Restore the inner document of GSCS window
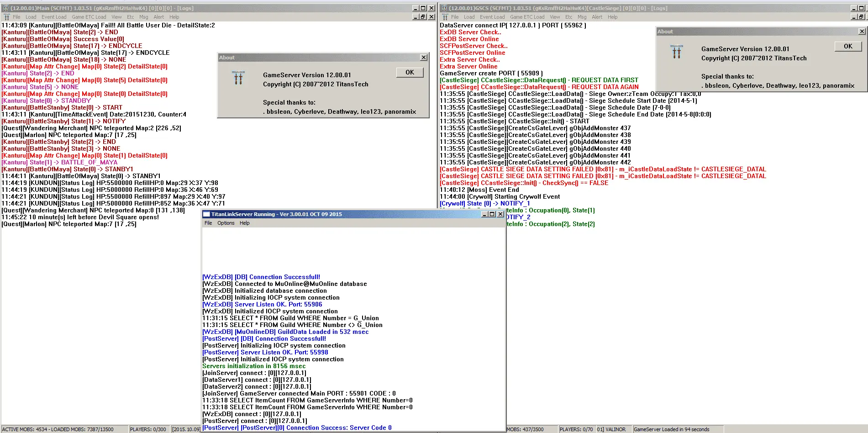Image resolution: width=868 pixels, height=433 pixels. (861, 17)
